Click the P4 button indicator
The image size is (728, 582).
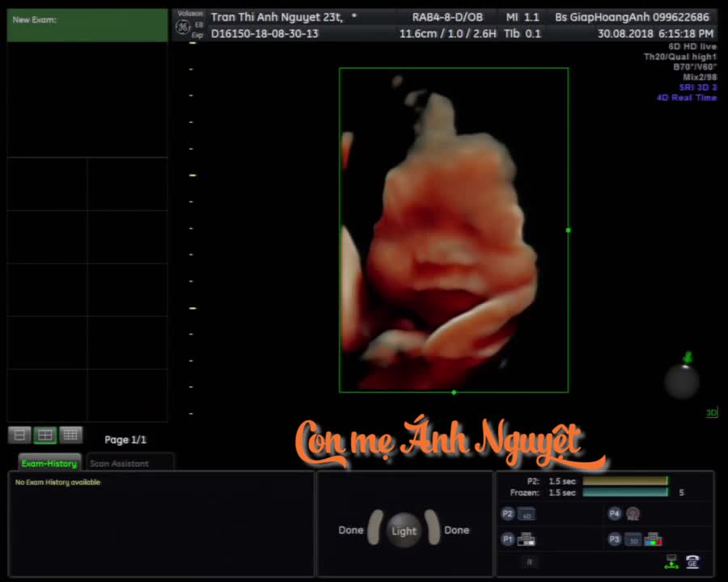point(614,513)
